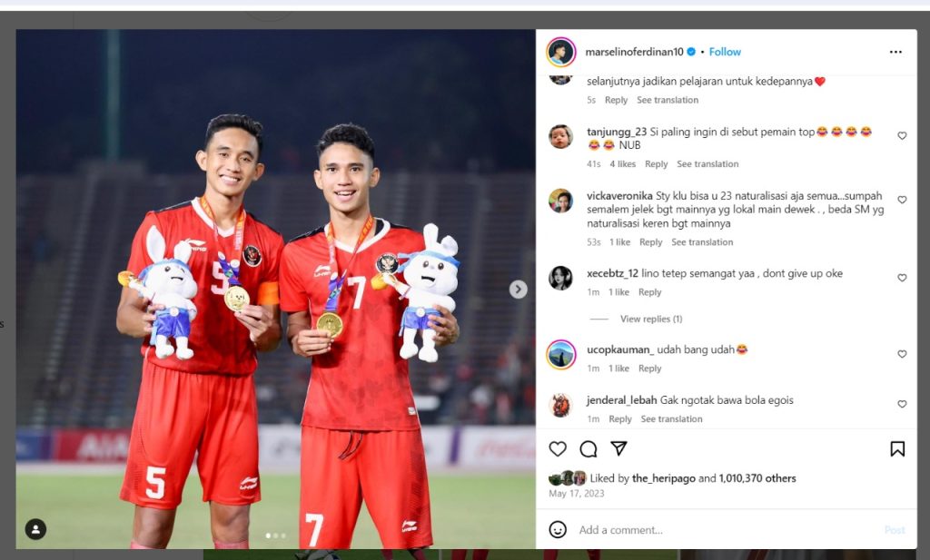The width and height of the screenshot is (930, 560).
Task: Open more options three-dot menu
Action: pos(895,52)
